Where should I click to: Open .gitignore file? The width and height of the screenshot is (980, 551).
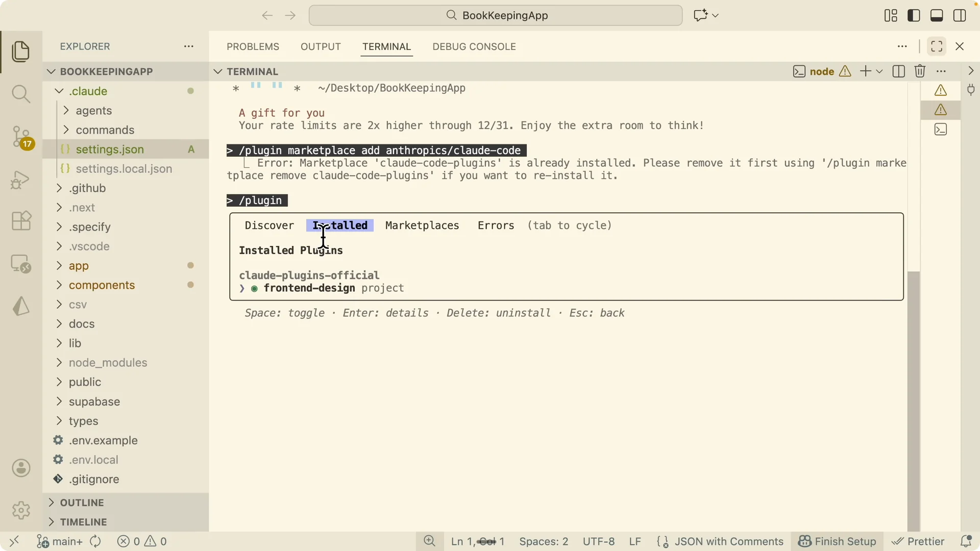[x=94, y=479]
